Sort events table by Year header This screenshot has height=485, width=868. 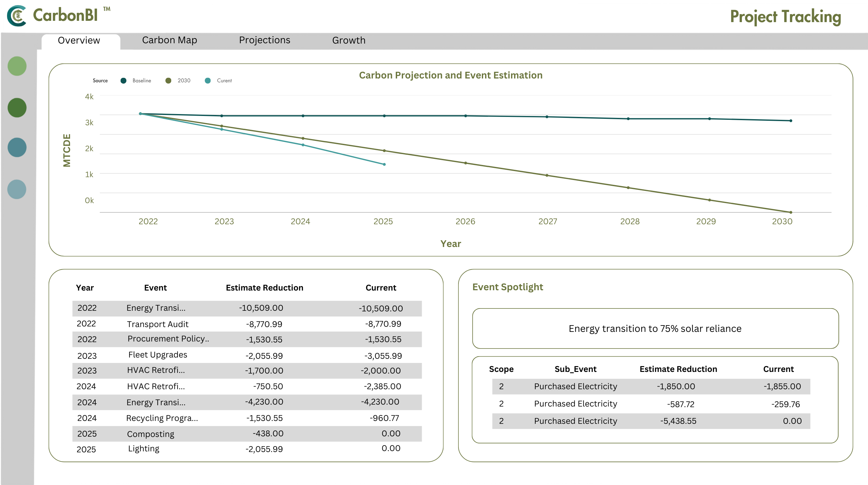pyautogui.click(x=84, y=288)
